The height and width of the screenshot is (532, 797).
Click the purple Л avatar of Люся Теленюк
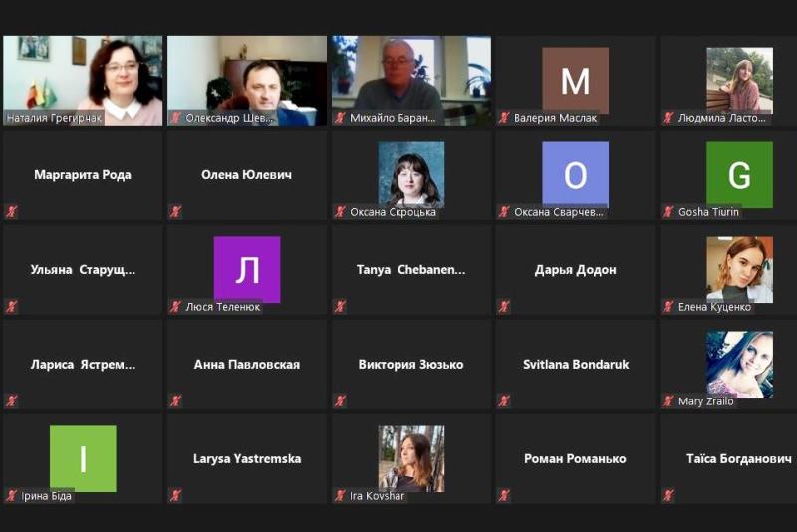point(247,269)
